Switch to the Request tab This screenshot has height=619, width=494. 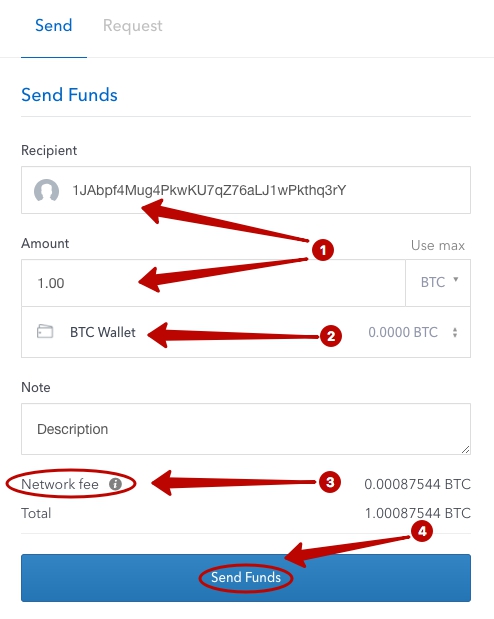[132, 26]
